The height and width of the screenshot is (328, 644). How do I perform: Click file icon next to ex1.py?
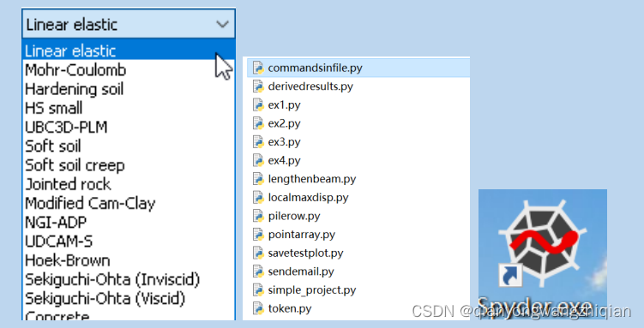[258, 105]
